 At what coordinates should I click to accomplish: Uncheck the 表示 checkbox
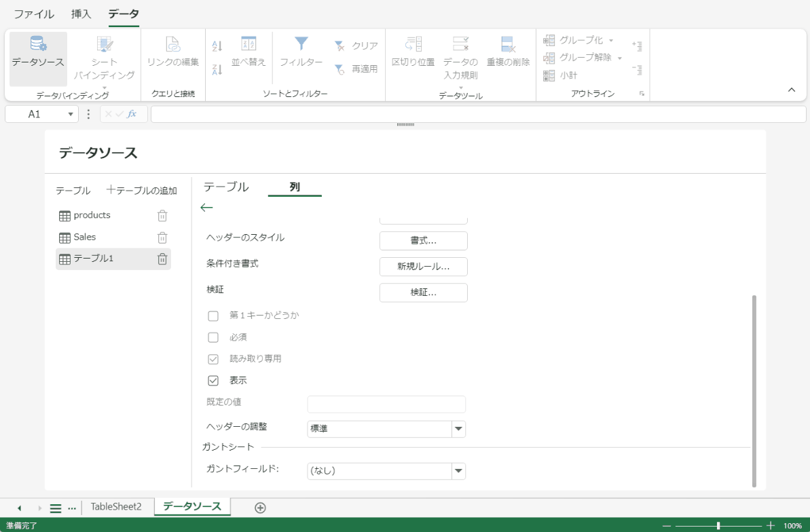213,381
